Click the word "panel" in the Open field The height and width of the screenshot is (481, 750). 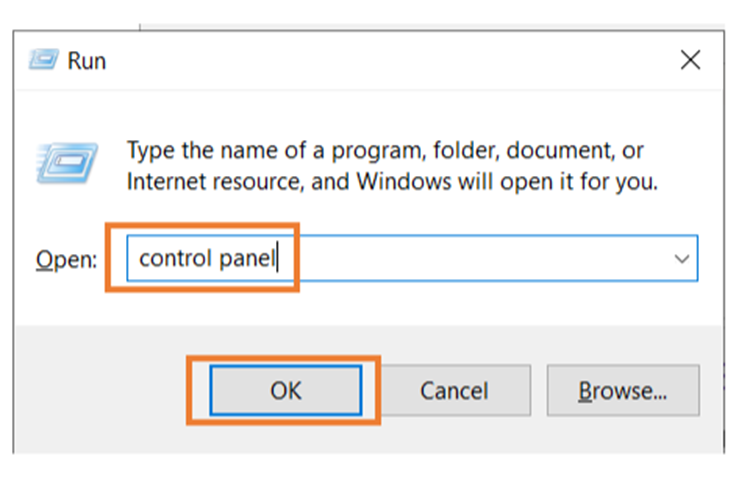point(247,259)
